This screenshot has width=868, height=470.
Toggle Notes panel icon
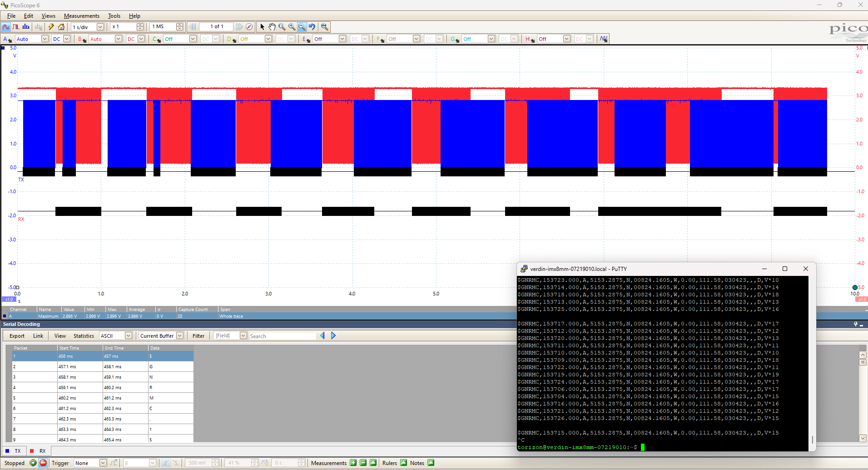coord(431,463)
